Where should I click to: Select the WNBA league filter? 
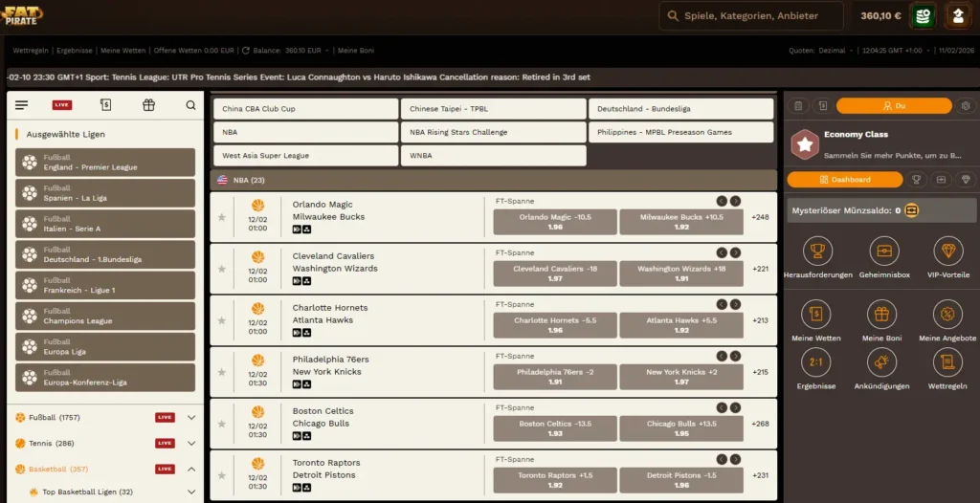coord(493,156)
